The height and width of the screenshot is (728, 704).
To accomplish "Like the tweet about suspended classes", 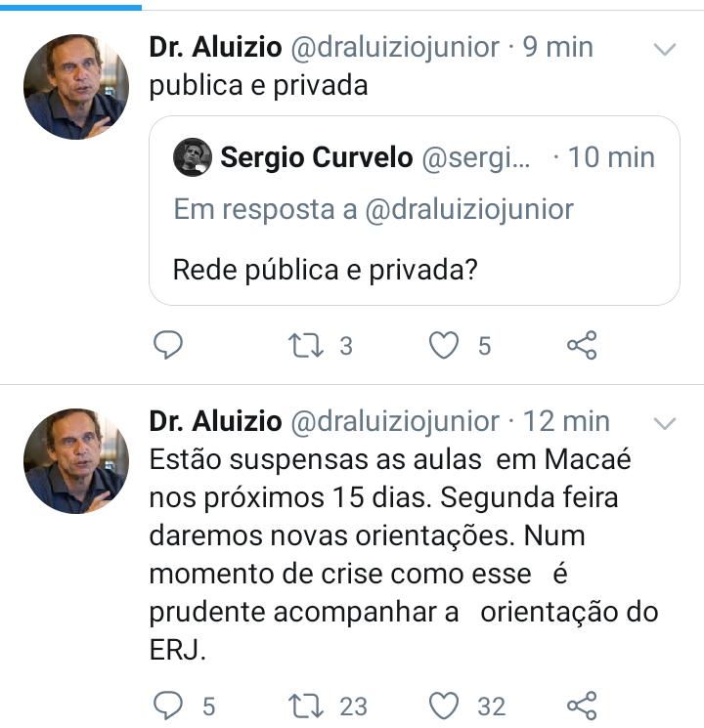I will [446, 706].
